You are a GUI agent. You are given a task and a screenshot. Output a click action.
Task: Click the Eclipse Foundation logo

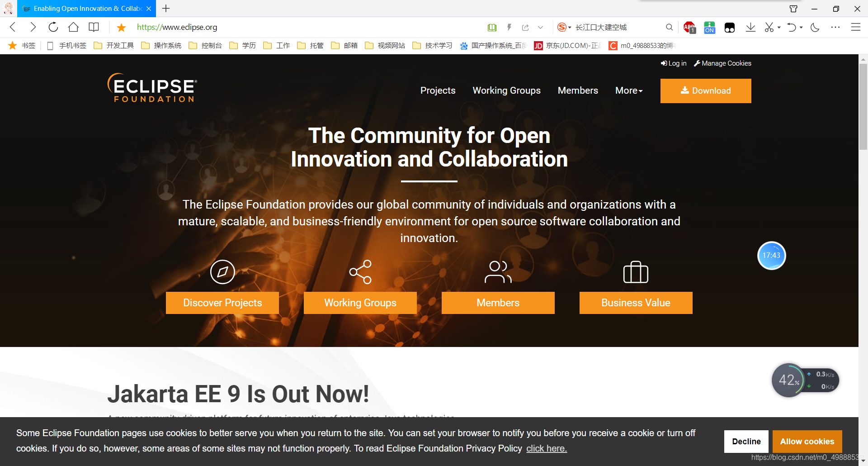tap(152, 88)
